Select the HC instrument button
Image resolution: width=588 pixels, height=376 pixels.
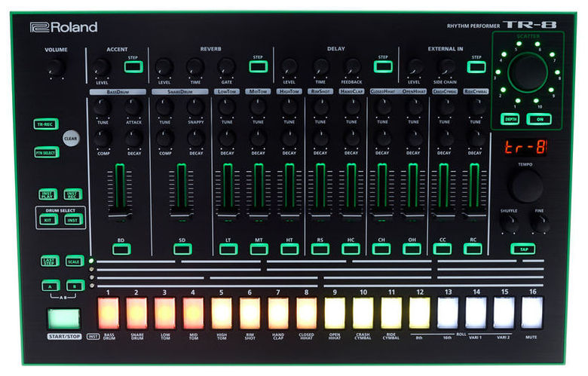coord(351,249)
